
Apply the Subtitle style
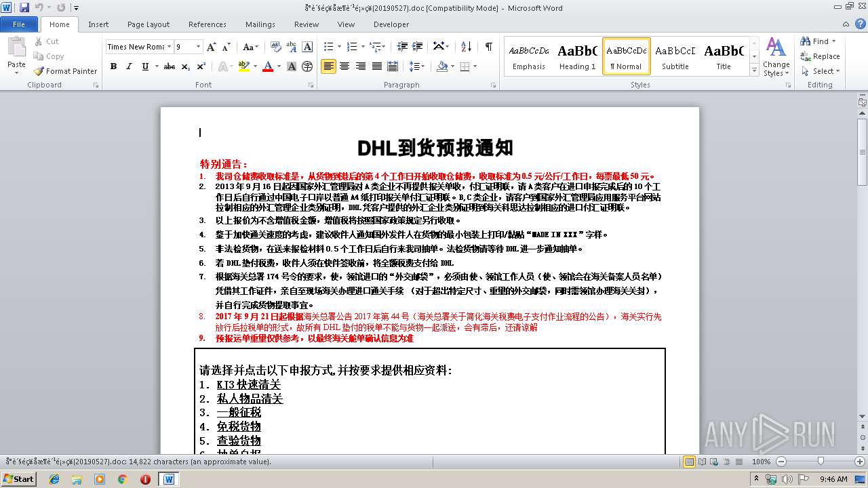pyautogui.click(x=675, y=56)
